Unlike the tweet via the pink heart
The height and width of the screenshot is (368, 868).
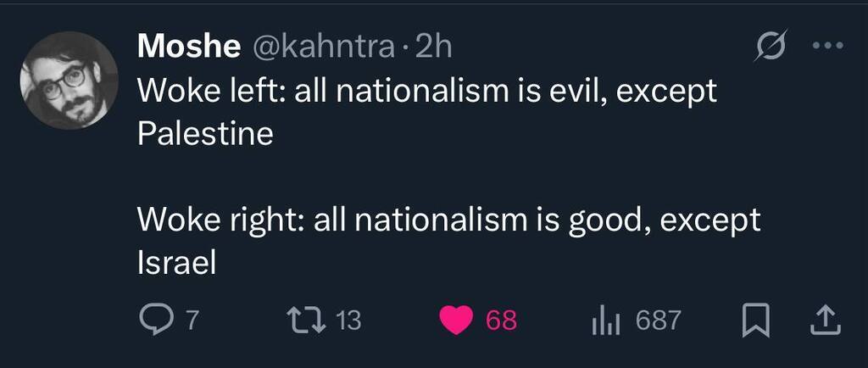tap(458, 320)
